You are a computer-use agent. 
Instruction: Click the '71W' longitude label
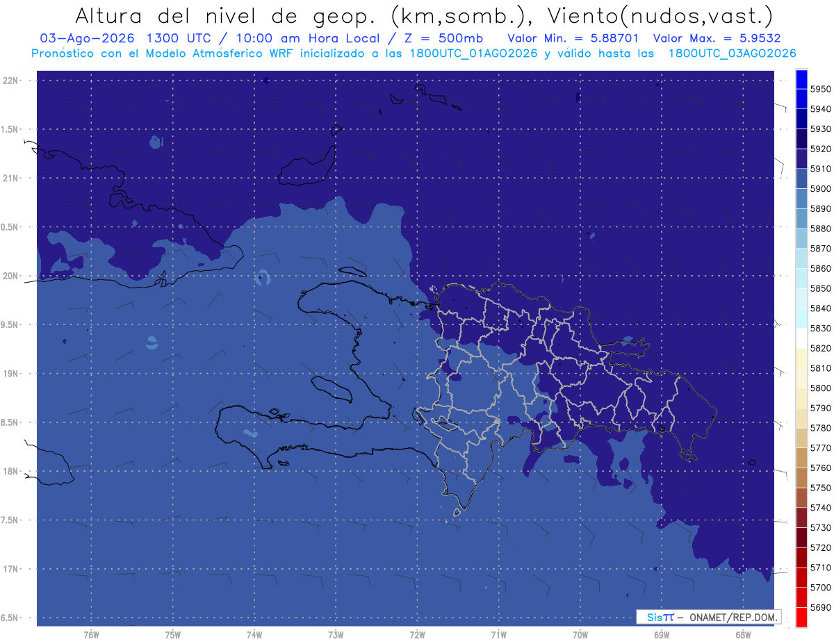[x=498, y=635]
